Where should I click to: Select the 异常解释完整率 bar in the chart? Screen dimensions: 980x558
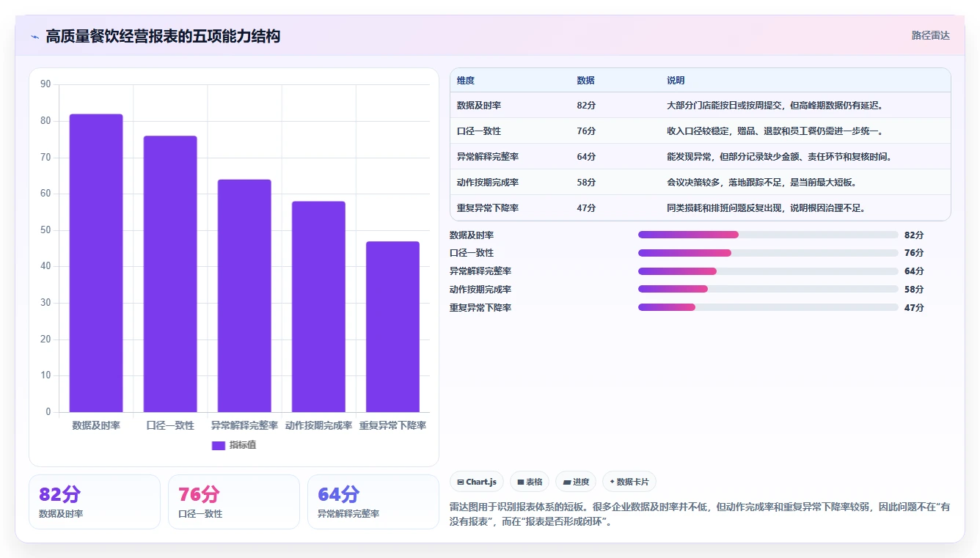point(244,295)
